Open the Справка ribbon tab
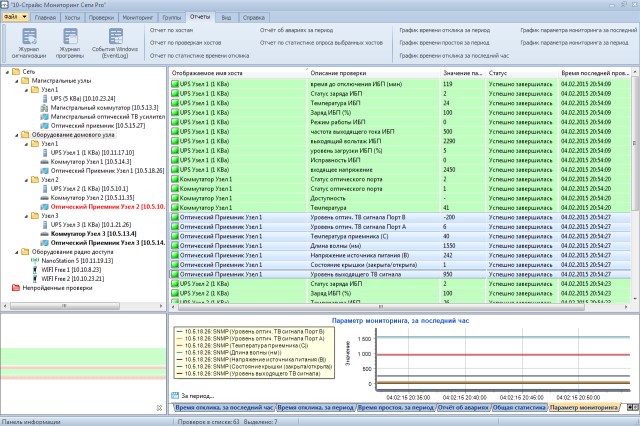The width and height of the screenshot is (640, 426). (x=253, y=18)
